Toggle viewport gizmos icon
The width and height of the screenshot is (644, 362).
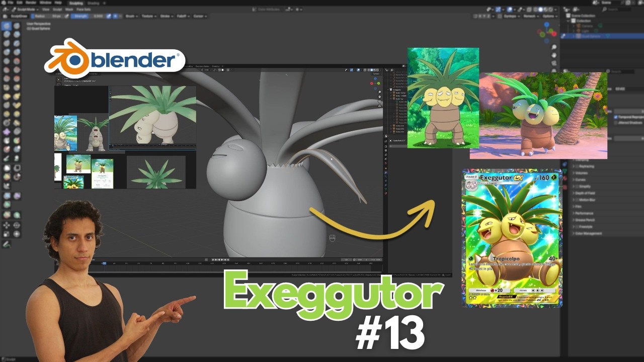(498, 10)
